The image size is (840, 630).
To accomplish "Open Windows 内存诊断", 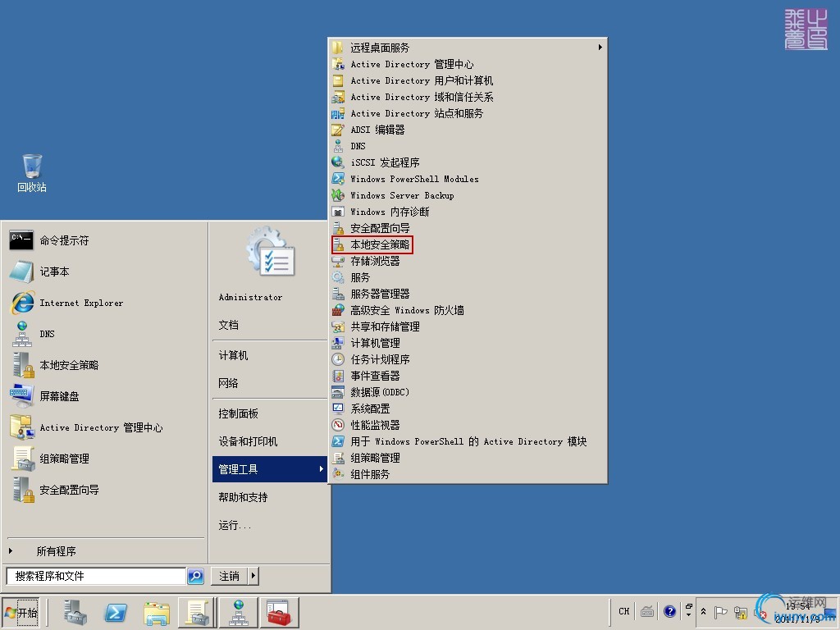I will point(468,212).
